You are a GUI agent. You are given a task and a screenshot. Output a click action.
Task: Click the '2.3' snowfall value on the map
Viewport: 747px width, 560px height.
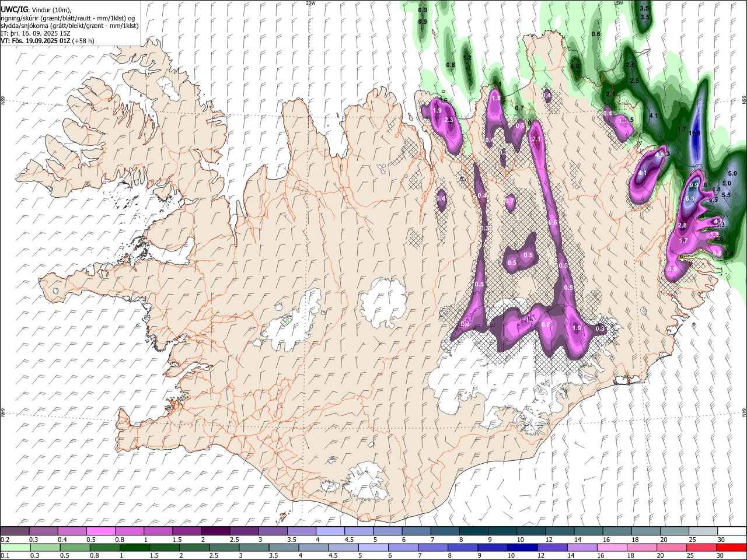pyautogui.click(x=449, y=120)
